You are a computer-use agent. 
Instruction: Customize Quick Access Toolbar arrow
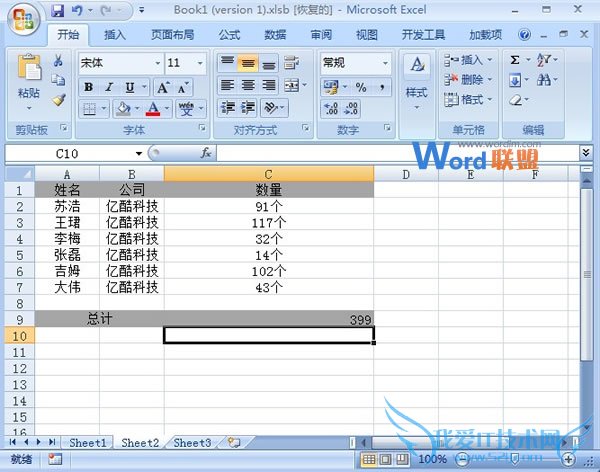coord(142,10)
